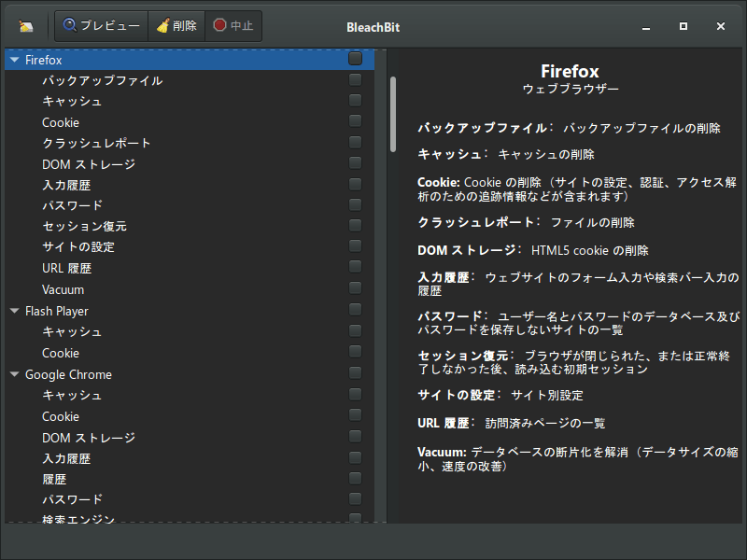Screen dimensions: 747x560
Task: Collapse the Firefox tree group
Action: coord(15,60)
